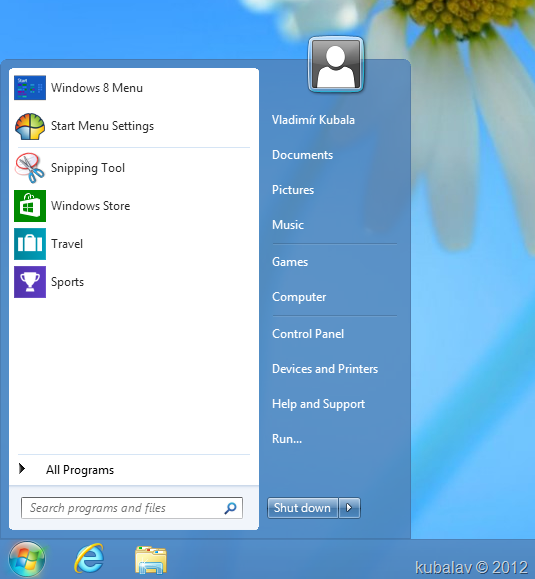Click the All Programs label
The width and height of the screenshot is (535, 579).
coord(80,470)
